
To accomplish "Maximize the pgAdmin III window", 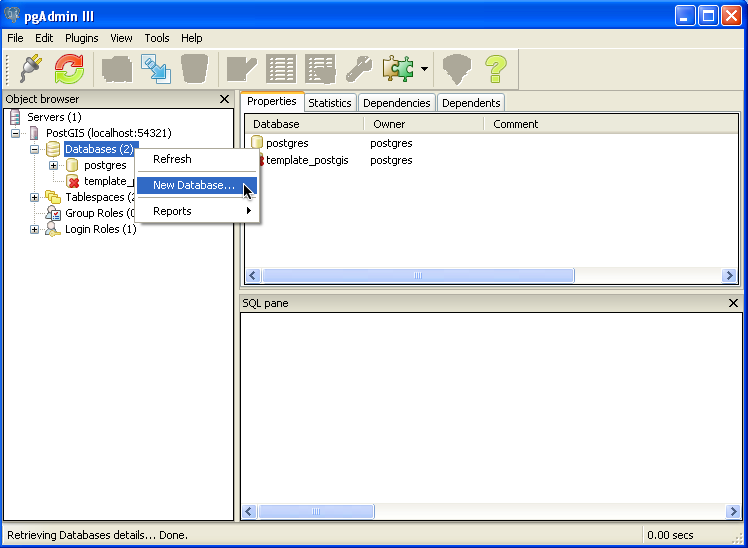I will [x=708, y=16].
